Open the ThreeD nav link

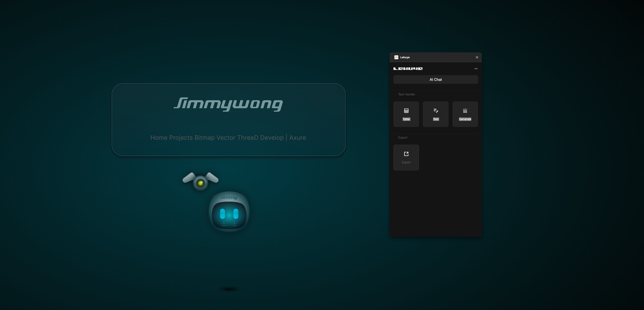pos(247,138)
